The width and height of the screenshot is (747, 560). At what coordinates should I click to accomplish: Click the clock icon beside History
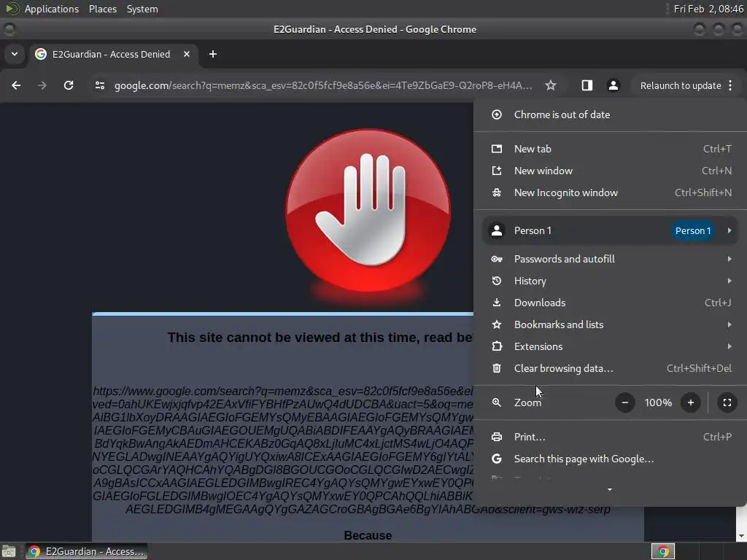[x=496, y=281]
